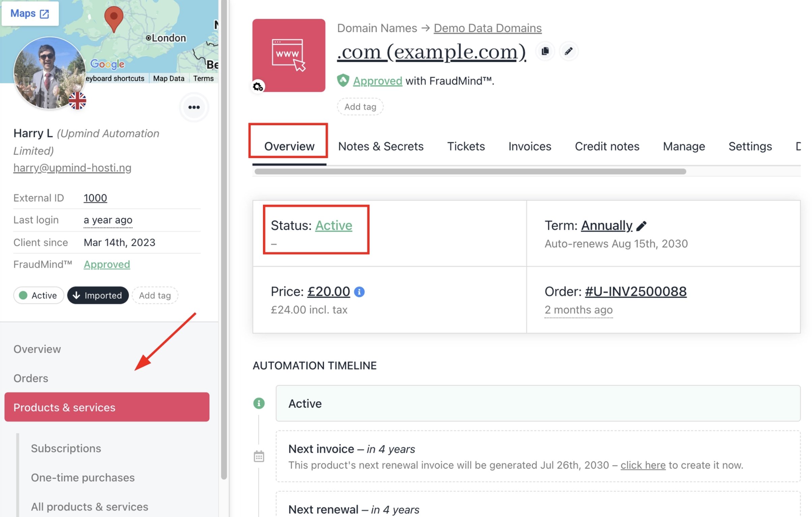Click Map Data on the map
Viewport: 812px width, 517px height.
(x=169, y=78)
